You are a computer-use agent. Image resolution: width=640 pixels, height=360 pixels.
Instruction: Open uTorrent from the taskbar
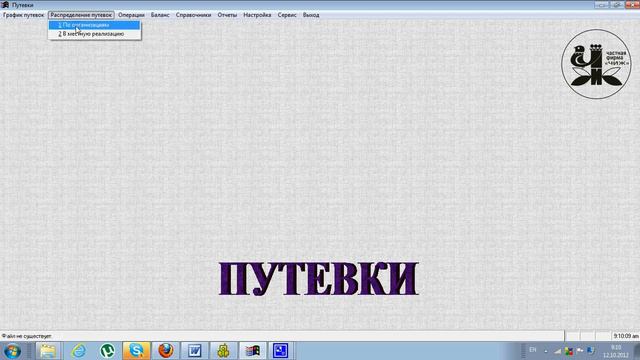[x=107, y=351]
